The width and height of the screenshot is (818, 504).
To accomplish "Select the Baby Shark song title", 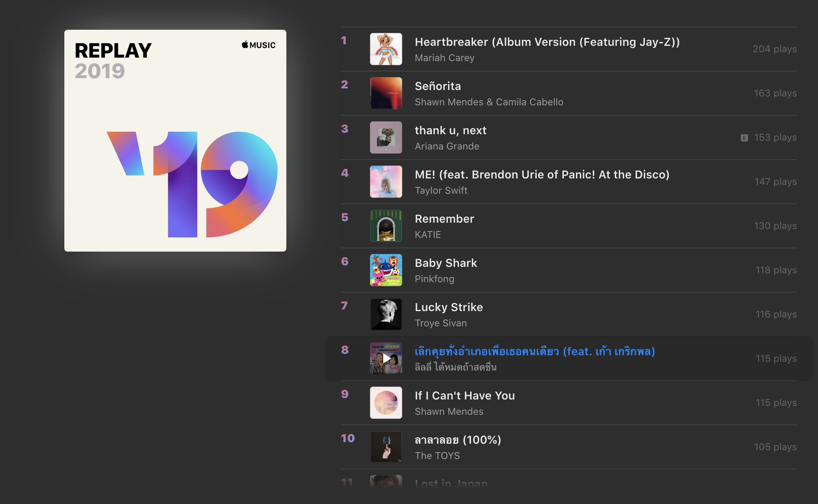I will tap(446, 263).
